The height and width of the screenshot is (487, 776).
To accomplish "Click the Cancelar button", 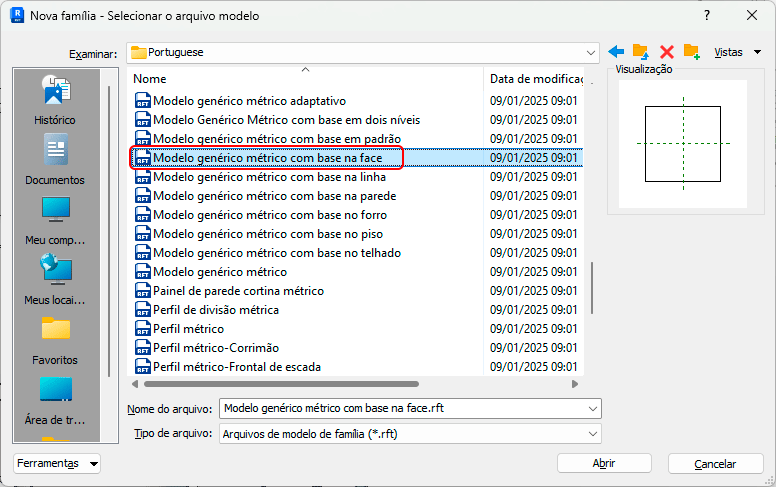I will (x=715, y=464).
